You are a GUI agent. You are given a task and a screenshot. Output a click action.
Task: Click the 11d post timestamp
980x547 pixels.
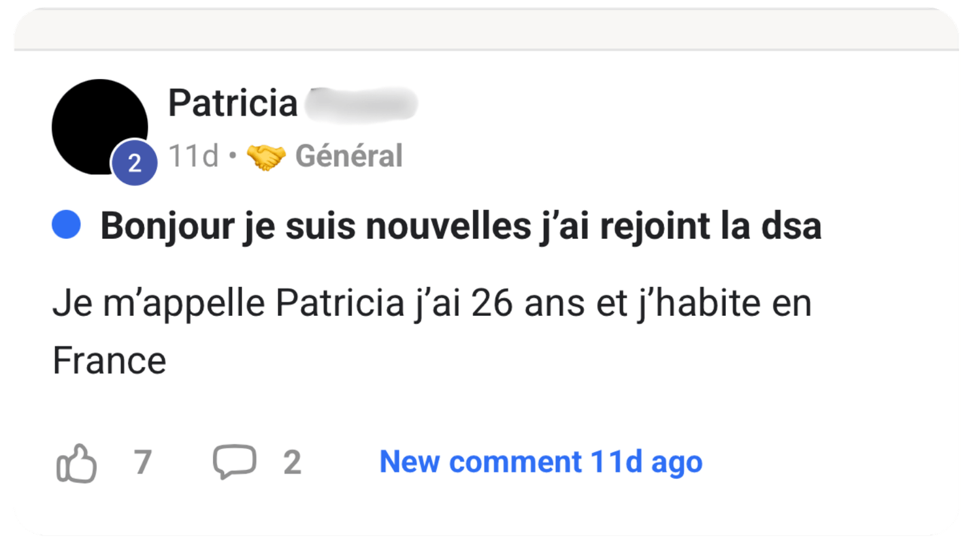pyautogui.click(x=193, y=156)
